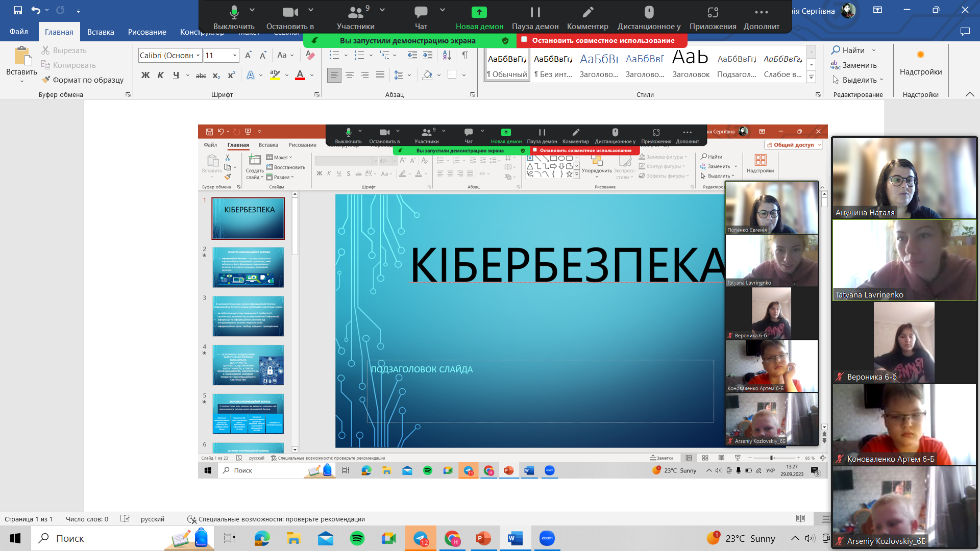This screenshot has height=551, width=980.
Task: Toggle Italic formatting in Word
Action: 161,75
